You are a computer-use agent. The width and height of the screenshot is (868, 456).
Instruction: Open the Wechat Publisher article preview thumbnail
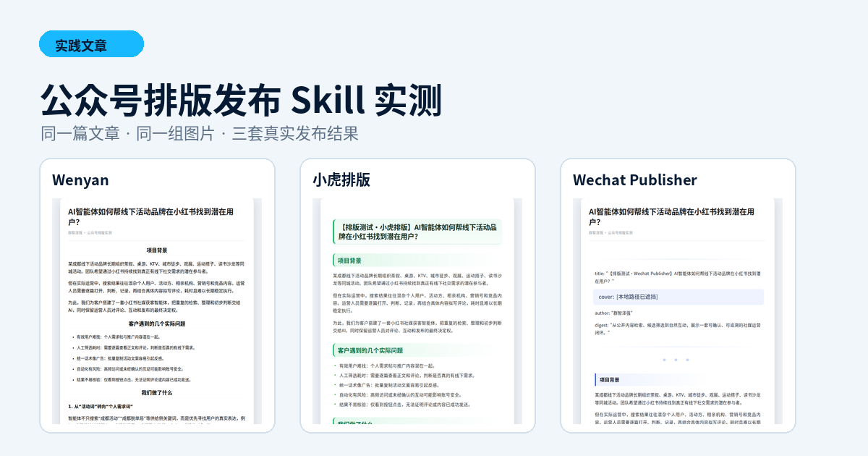coord(678,311)
